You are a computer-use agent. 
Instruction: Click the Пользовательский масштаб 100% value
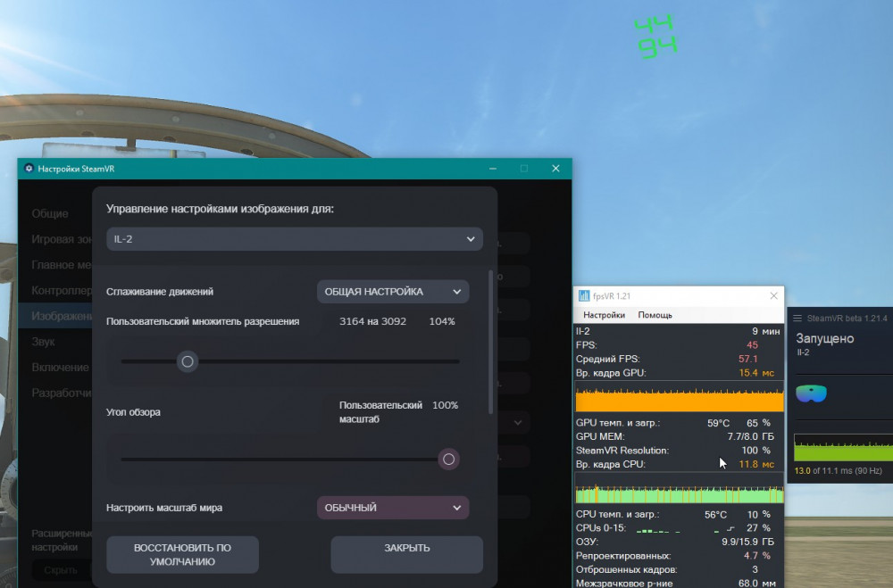point(446,405)
